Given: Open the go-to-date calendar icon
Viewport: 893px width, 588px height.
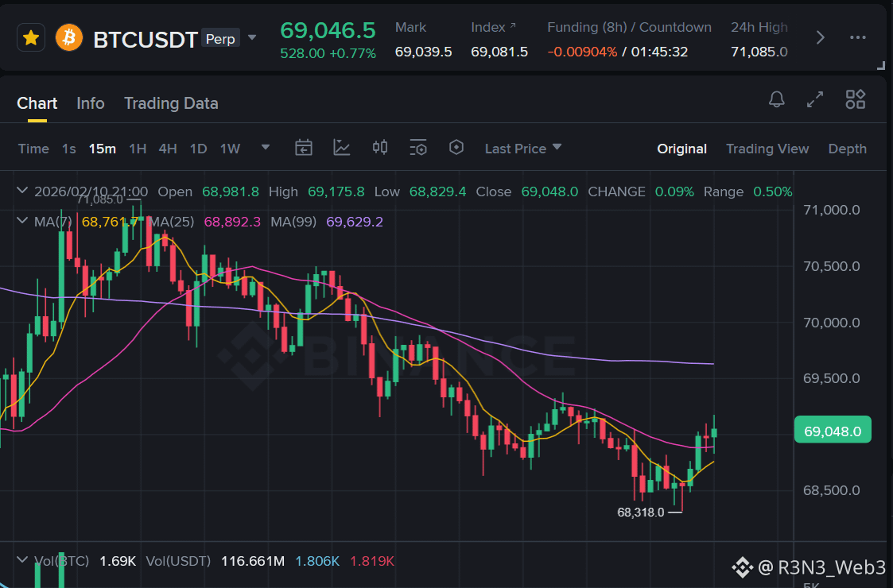Looking at the screenshot, I should (304, 148).
